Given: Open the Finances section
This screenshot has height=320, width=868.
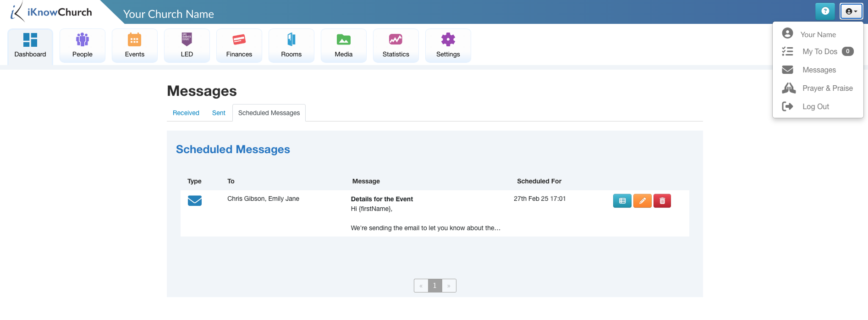Looking at the screenshot, I should [239, 45].
